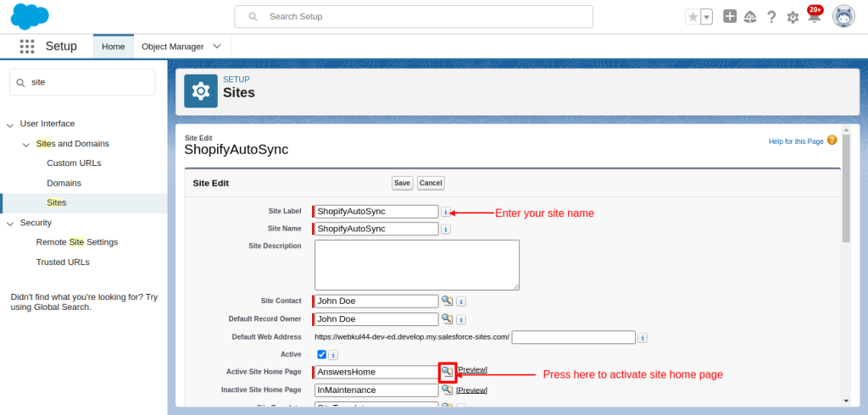Switch to the Home tab

pyautogui.click(x=114, y=47)
